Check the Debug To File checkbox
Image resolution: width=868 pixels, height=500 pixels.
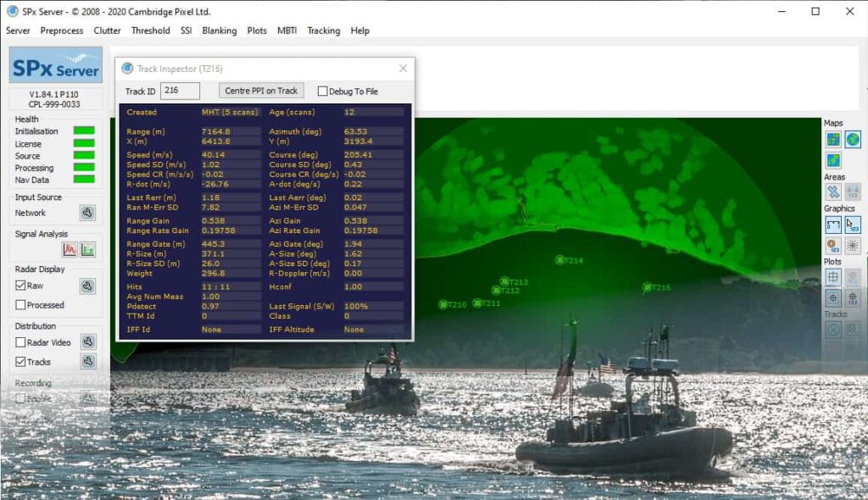[323, 92]
